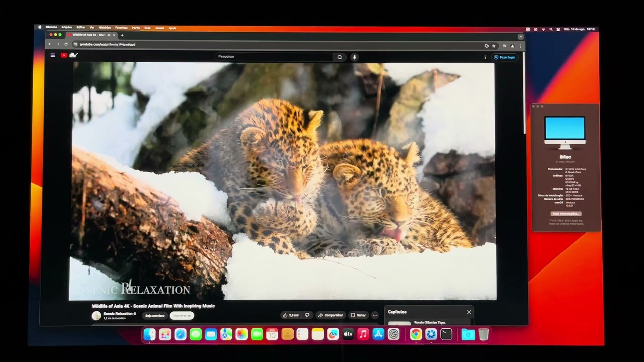Open Messages from the Dock
Screen dimensions: 644x362
(196, 334)
